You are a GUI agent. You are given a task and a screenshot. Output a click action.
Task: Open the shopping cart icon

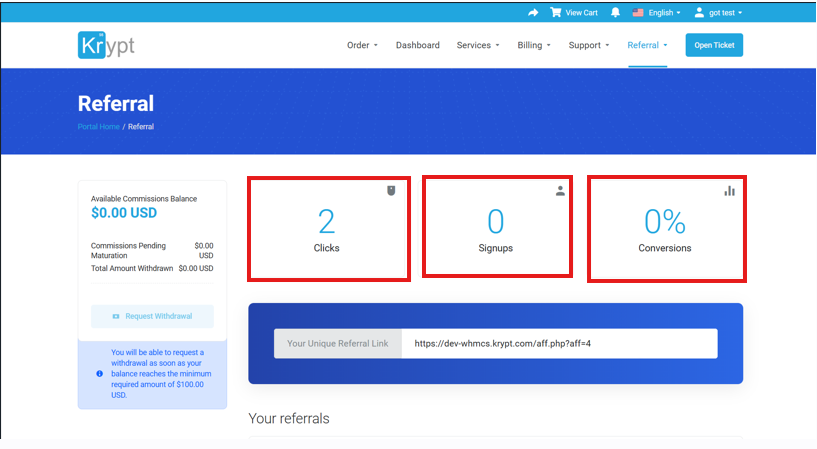point(556,12)
